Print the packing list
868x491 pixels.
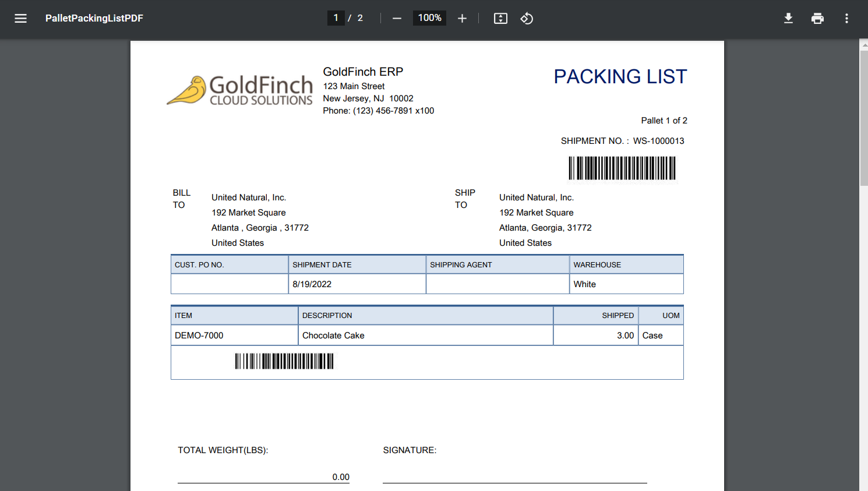[817, 19]
